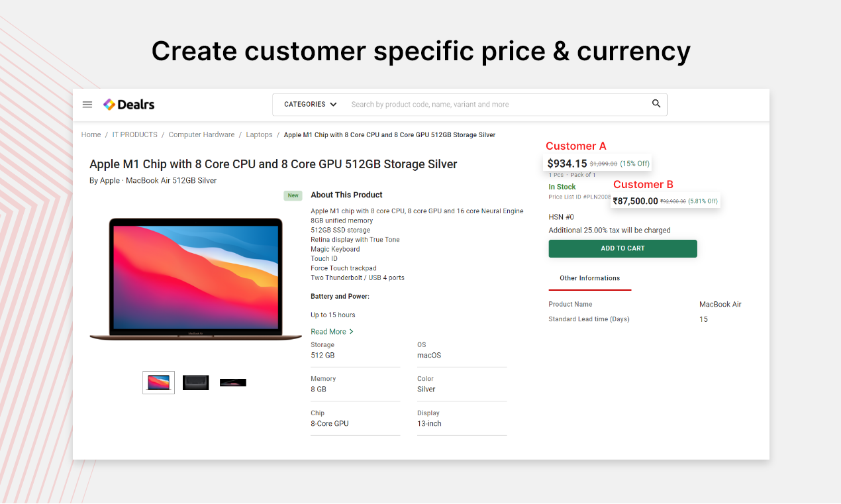Viewport: 841px width, 504px height.
Task: Select the black MacBook thumbnail
Action: click(195, 382)
